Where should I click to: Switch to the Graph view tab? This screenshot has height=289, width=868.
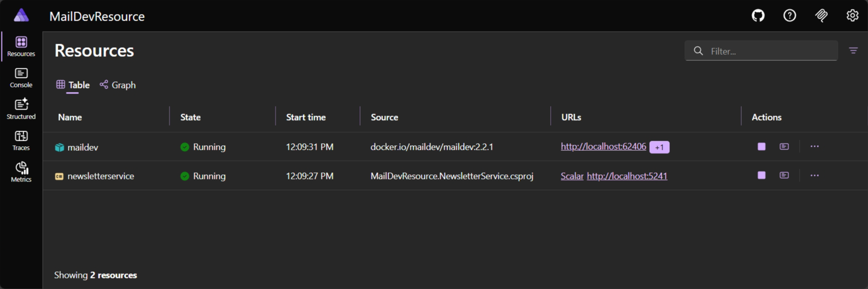click(x=118, y=85)
